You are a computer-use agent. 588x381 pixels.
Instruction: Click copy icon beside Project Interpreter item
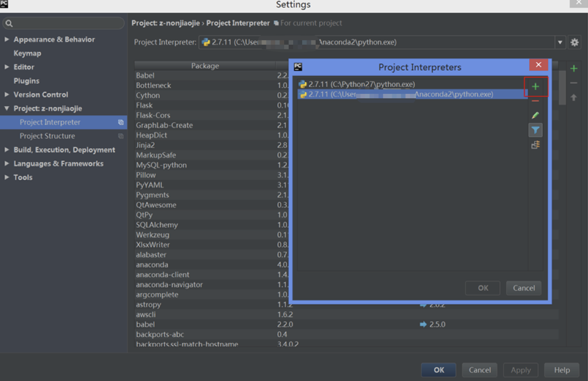click(121, 122)
